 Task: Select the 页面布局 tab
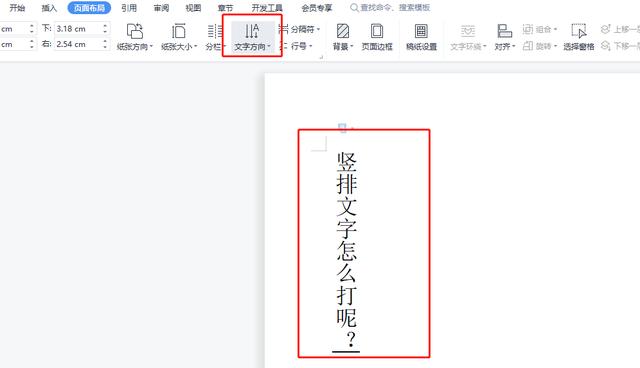click(x=89, y=8)
